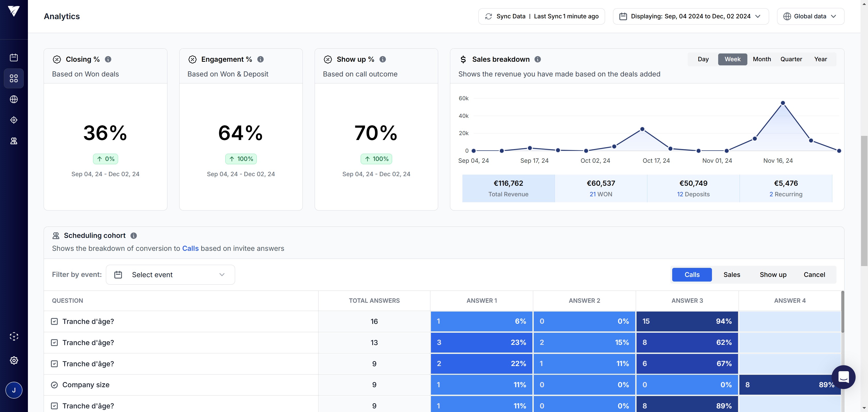This screenshot has width=868, height=412.
Task: Open the displayed date range dropdown
Action: 691,16
